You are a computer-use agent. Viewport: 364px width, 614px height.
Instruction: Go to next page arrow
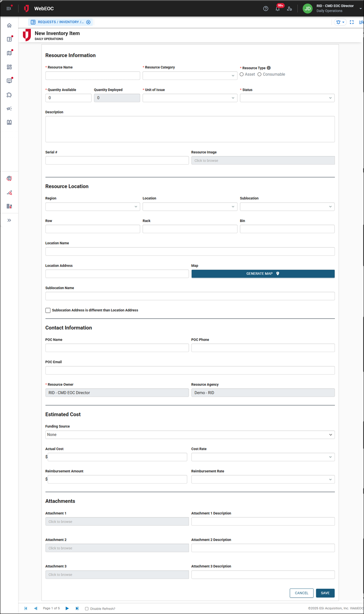67,608
